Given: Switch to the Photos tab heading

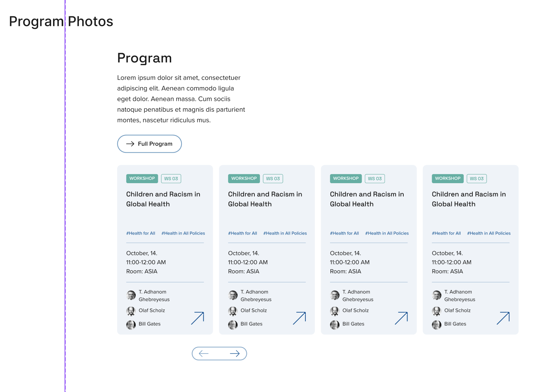Looking at the screenshot, I should (91, 22).
